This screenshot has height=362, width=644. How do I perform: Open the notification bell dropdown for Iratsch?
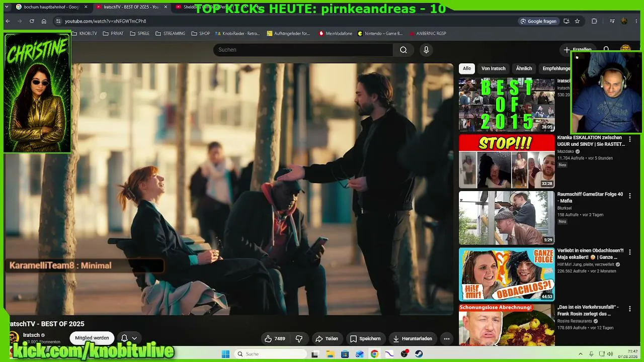pos(128,338)
